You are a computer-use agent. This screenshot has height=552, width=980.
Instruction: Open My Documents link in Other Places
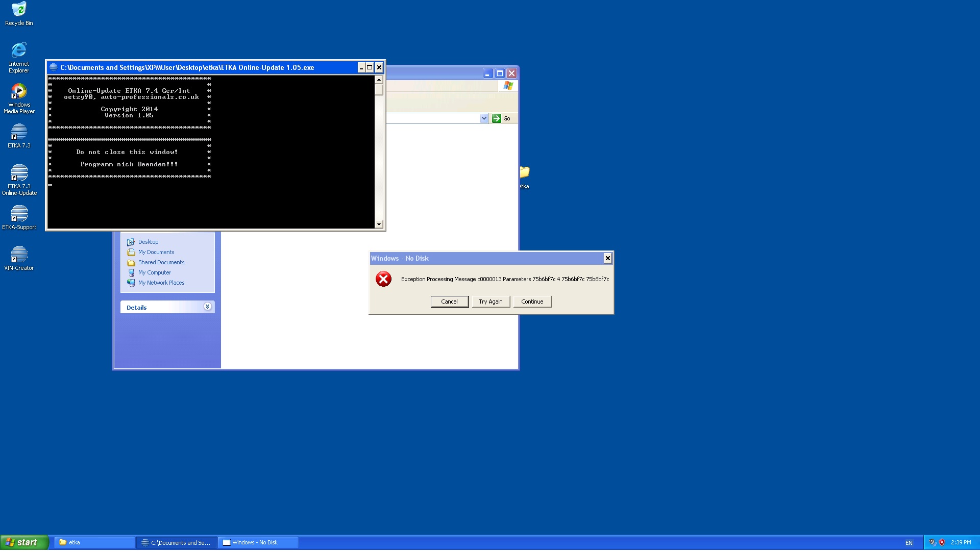click(156, 253)
